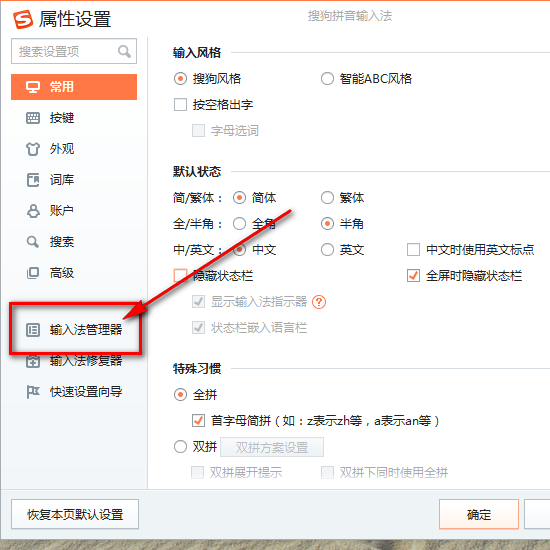The width and height of the screenshot is (550, 550).
Task: Choose 简体 radio option
Action: click(x=239, y=198)
